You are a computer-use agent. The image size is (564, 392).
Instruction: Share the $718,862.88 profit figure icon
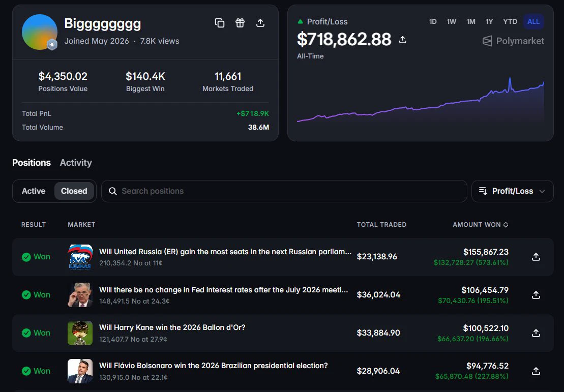click(x=402, y=40)
